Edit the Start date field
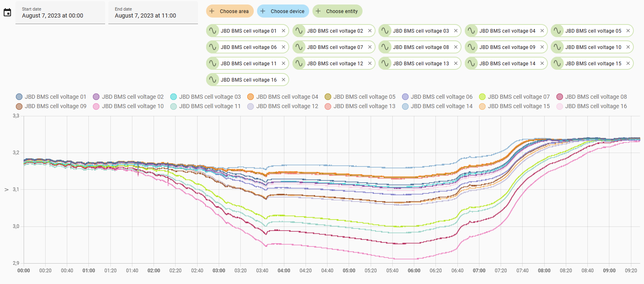Viewport: 644px width, 284px height. (x=60, y=13)
